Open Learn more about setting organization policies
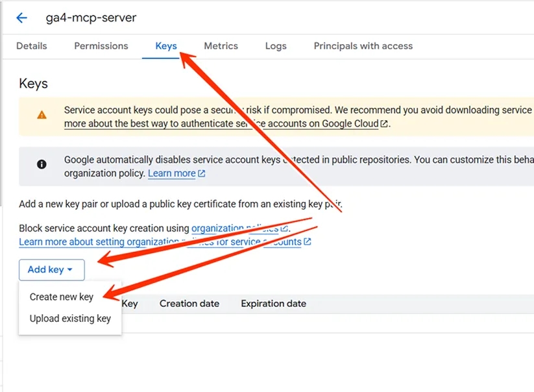The image size is (534, 392). [160, 242]
